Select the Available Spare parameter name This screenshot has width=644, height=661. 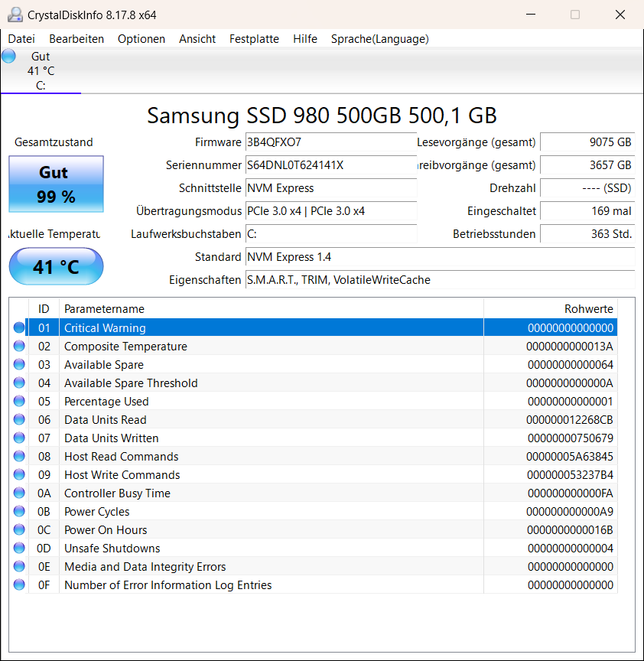tap(104, 365)
